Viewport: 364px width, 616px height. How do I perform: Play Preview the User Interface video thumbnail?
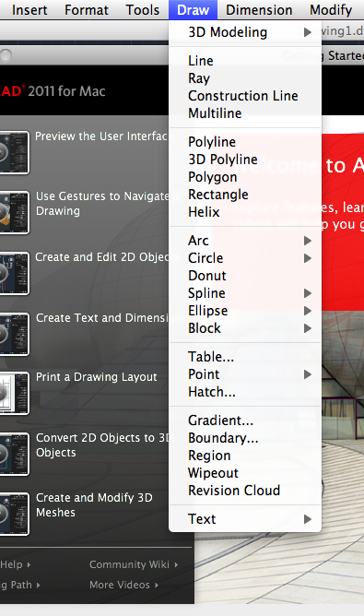pos(14,152)
